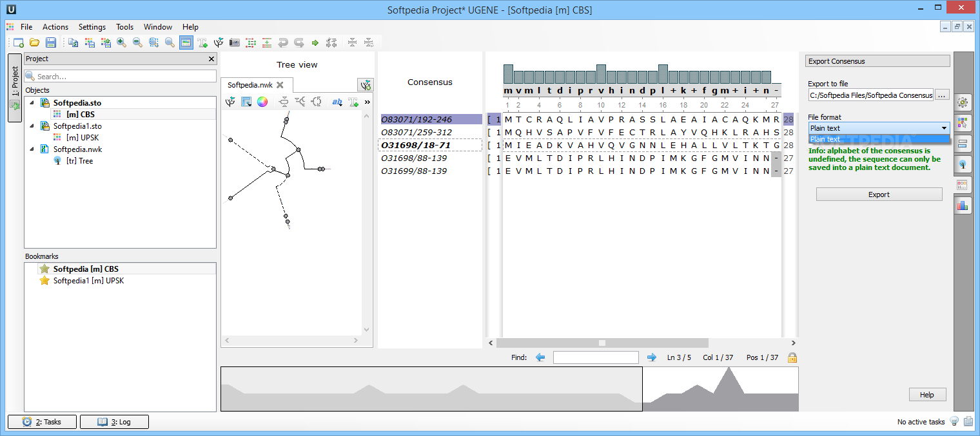Collapse the Softpedia.nwk tree node

(x=32, y=149)
